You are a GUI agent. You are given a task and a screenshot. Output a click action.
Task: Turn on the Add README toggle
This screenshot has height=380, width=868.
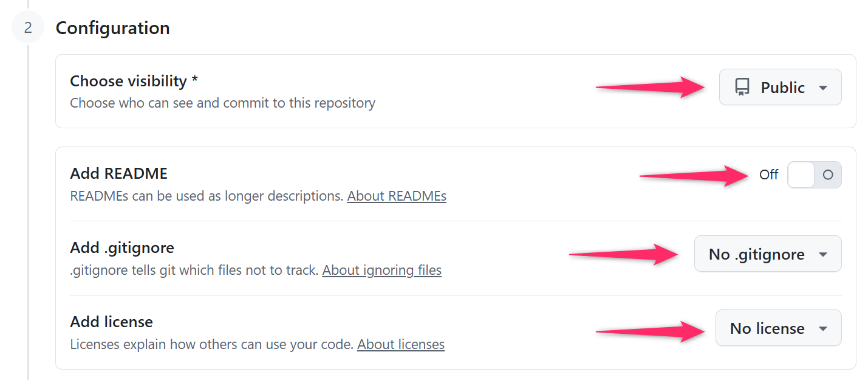click(x=814, y=175)
